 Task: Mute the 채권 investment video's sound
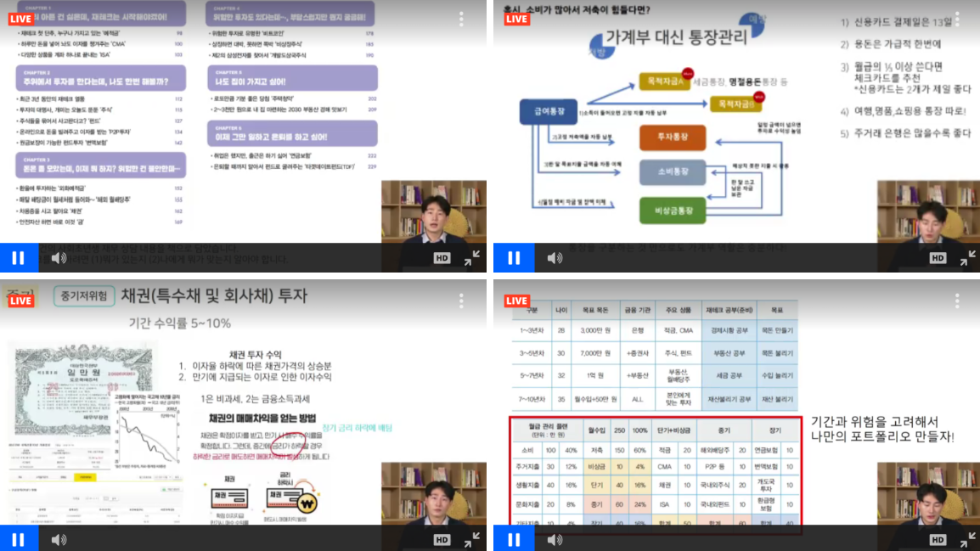(x=59, y=539)
